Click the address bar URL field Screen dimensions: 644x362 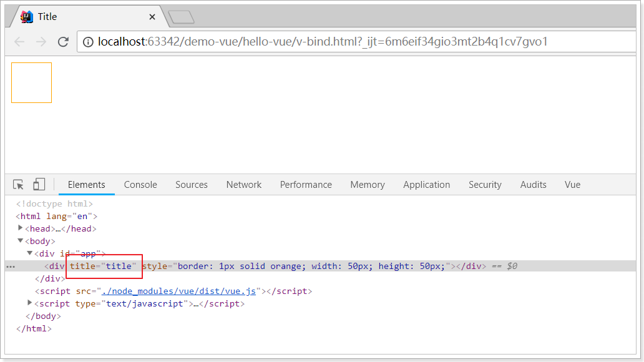click(356, 42)
